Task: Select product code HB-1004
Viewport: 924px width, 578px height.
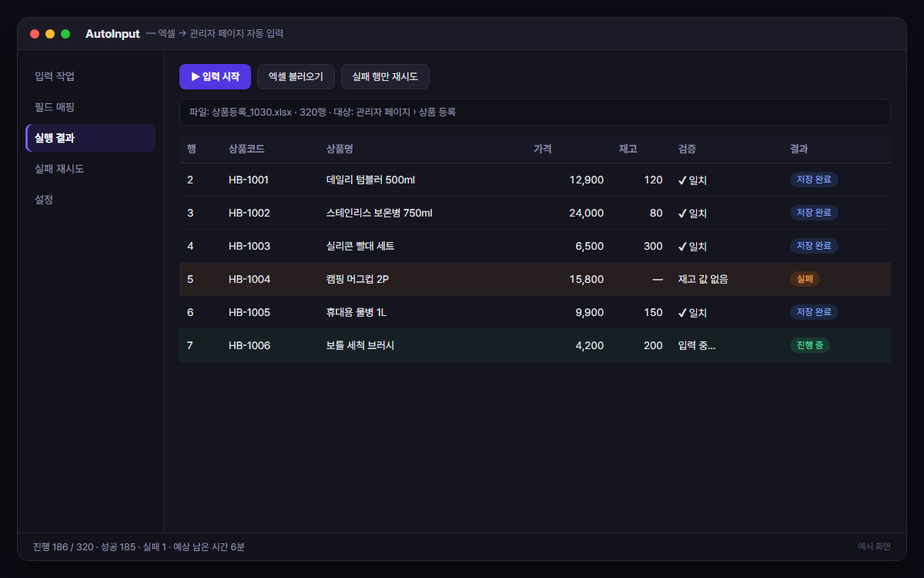Action: 249,279
